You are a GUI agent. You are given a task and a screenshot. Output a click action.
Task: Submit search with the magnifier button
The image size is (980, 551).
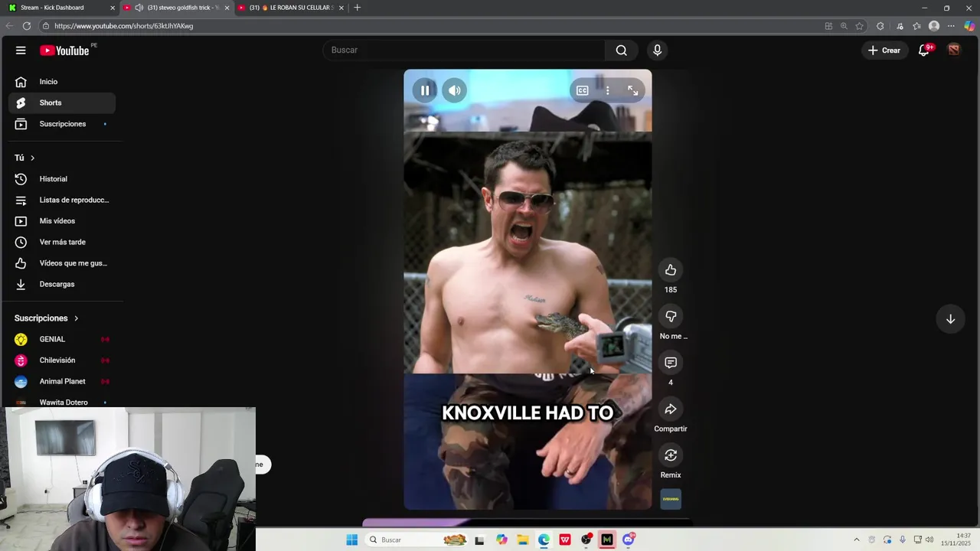point(621,51)
